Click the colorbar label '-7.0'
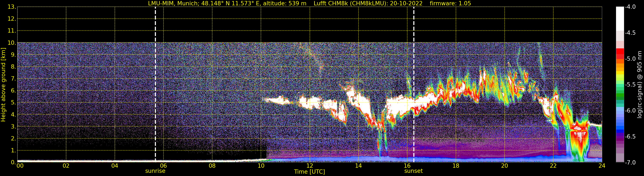 (630, 163)
